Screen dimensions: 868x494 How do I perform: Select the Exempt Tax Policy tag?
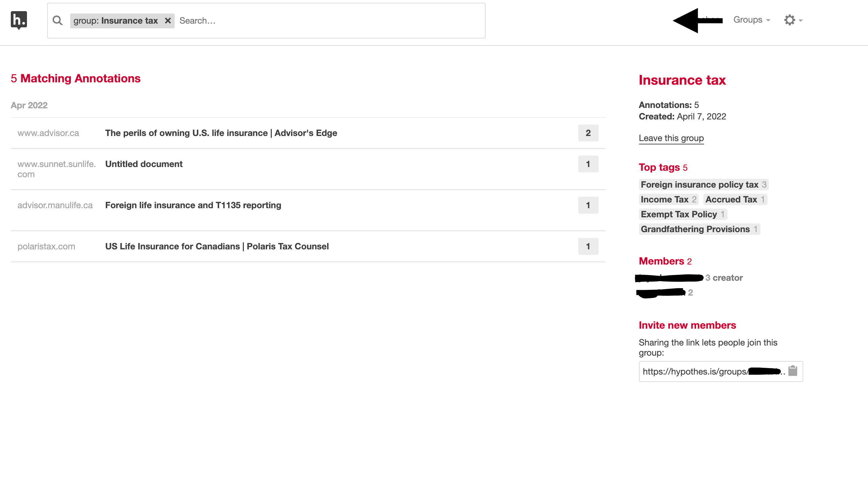click(x=678, y=214)
